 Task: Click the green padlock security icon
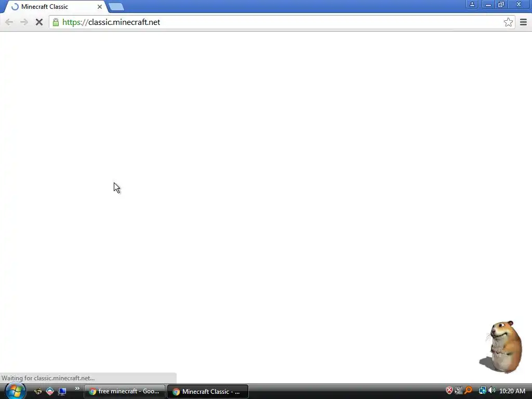pos(56,22)
